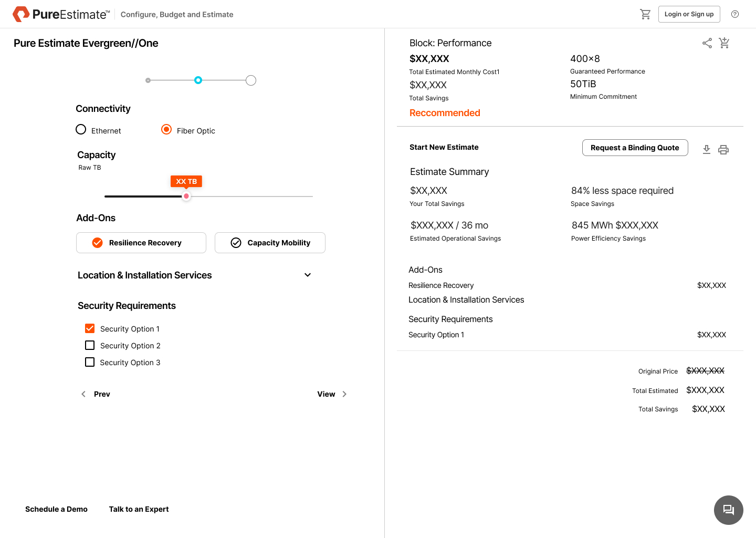This screenshot has width=756, height=538.
Task: Toggle the Capacity Mobility add-on
Action: [270, 243]
